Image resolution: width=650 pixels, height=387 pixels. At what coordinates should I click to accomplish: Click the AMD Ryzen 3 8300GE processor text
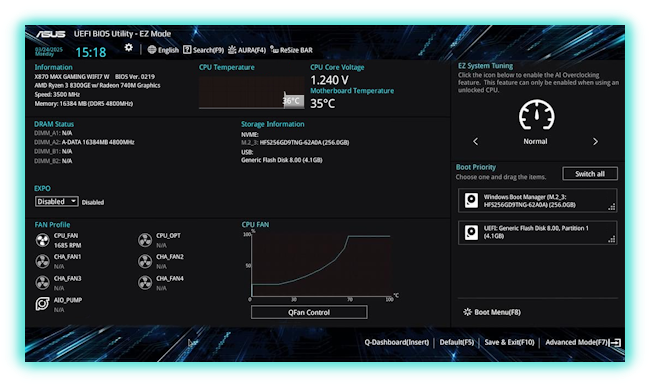pyautogui.click(x=97, y=85)
